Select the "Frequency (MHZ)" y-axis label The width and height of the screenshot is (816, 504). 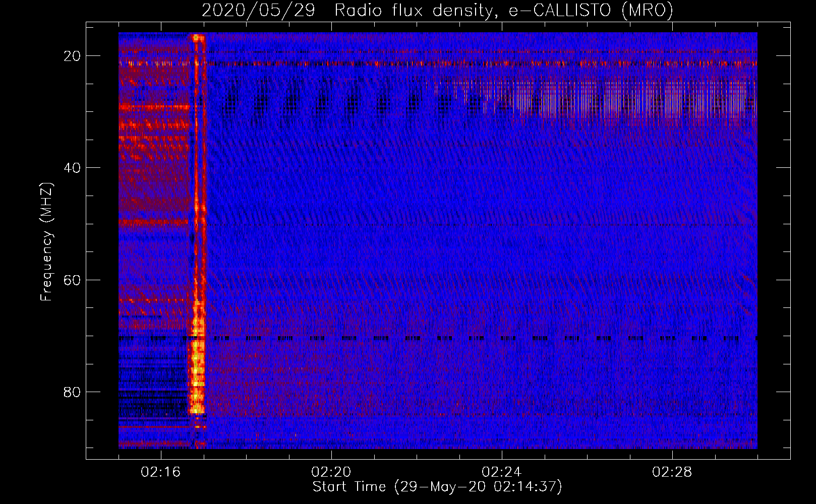[46, 242]
